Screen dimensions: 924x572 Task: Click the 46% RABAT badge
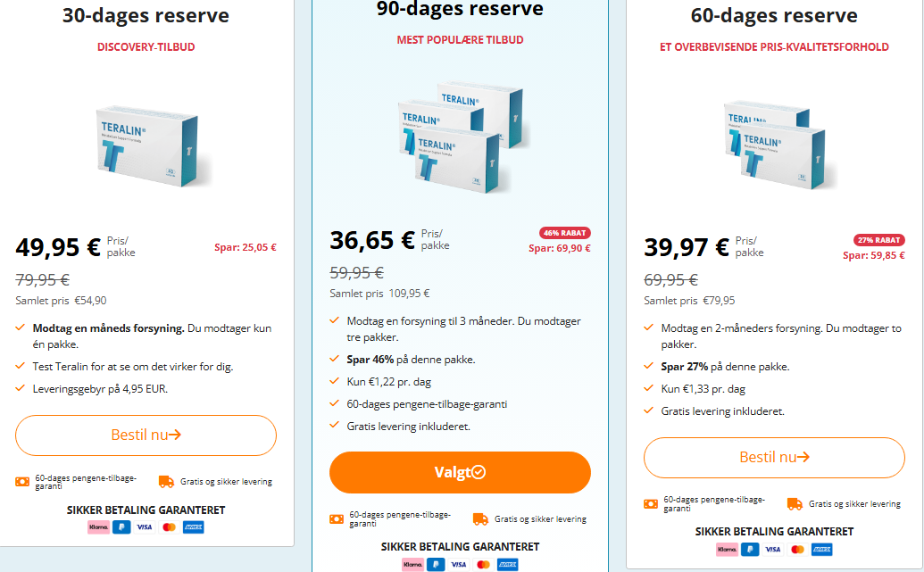[564, 233]
